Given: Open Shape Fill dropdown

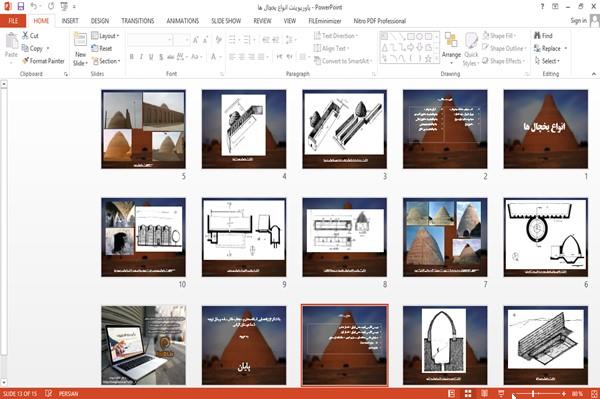Looking at the screenshot, I should (499, 36).
